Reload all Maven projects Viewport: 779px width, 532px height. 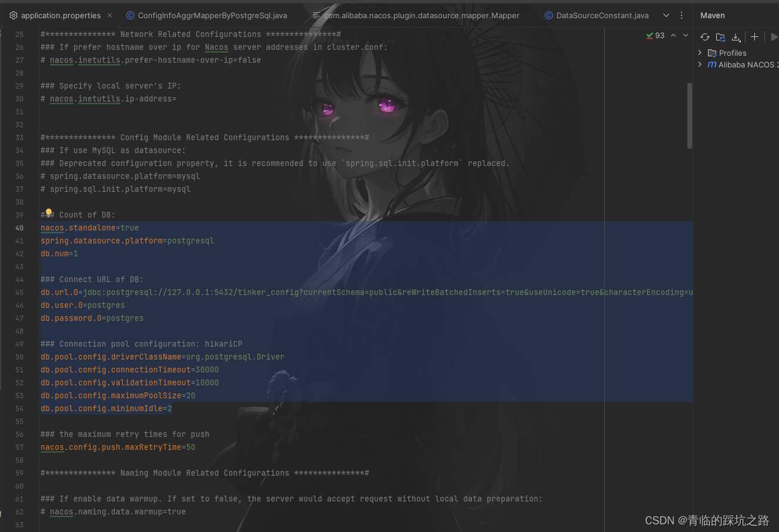click(x=705, y=37)
